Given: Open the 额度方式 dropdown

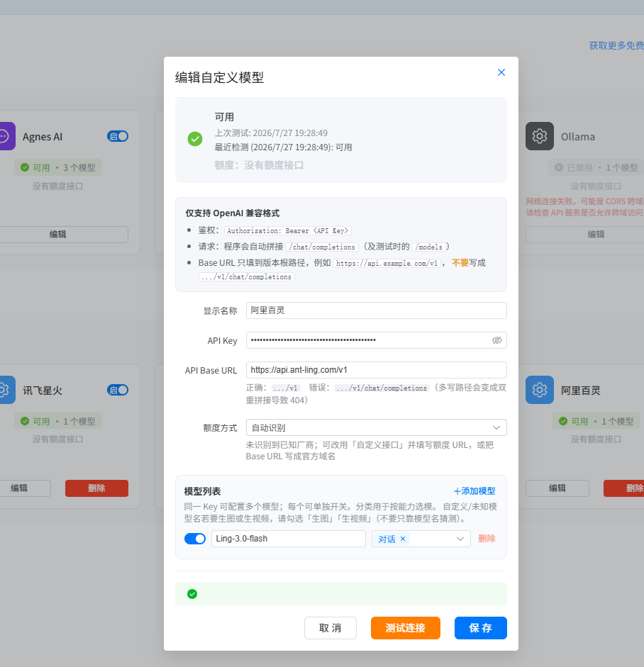Looking at the screenshot, I should [377, 427].
